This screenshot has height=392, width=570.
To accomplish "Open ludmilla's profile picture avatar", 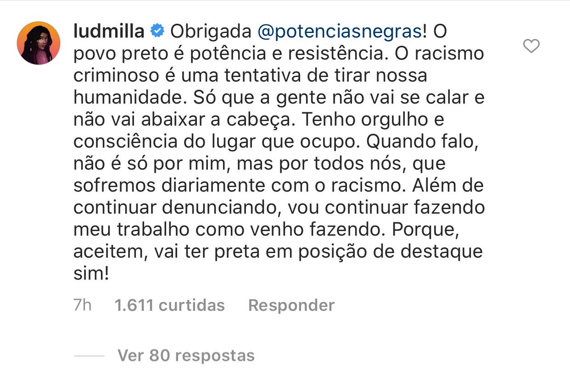I will (39, 43).
